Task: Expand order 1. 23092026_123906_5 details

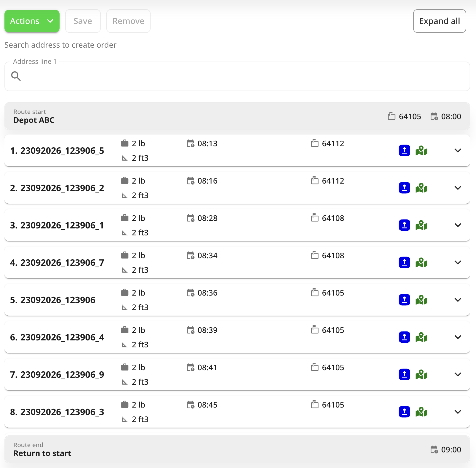Action: [x=458, y=151]
